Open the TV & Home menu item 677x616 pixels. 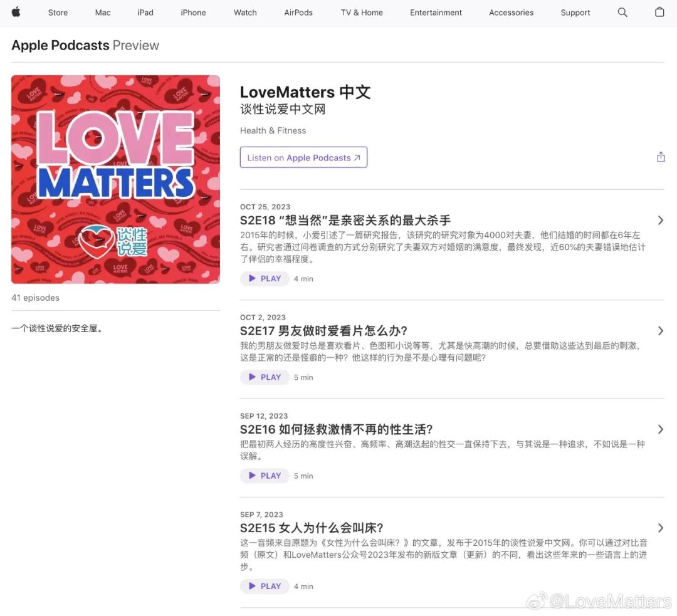pos(362,13)
